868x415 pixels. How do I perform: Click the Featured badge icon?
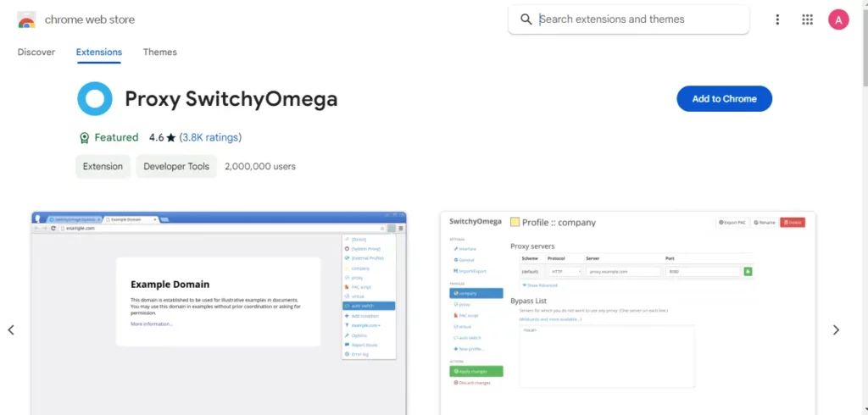(84, 137)
